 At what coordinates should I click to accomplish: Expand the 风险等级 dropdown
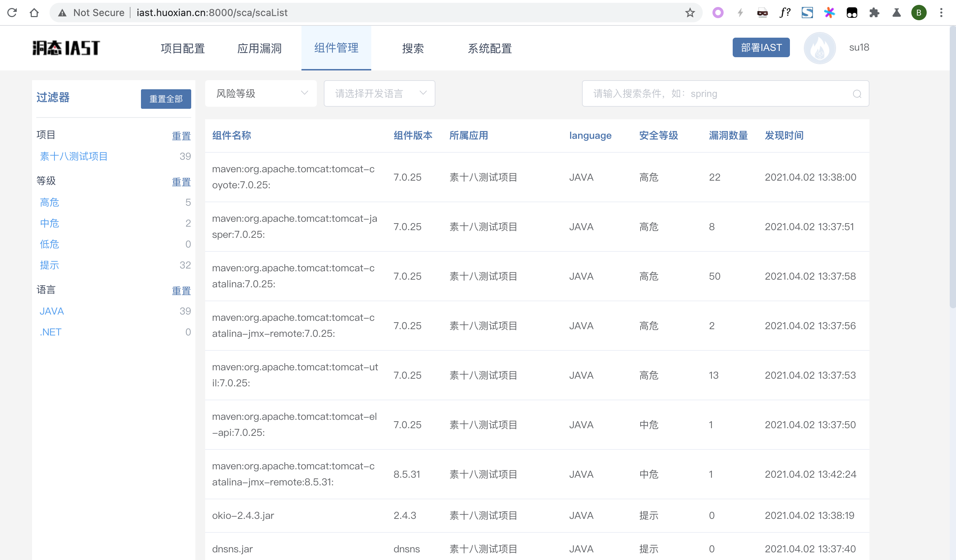click(261, 93)
